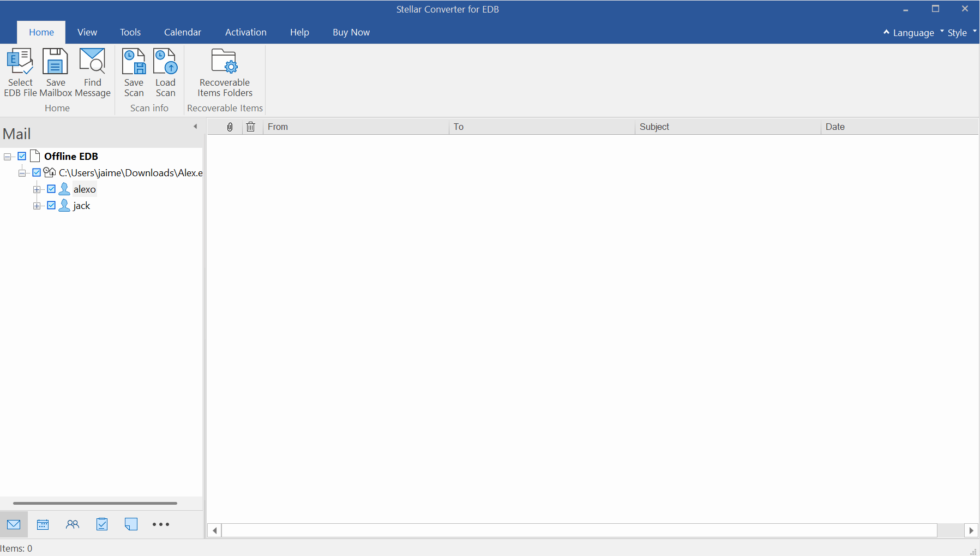Click the Save Scan icon
Viewport: 980px width, 556px height.
134,61
